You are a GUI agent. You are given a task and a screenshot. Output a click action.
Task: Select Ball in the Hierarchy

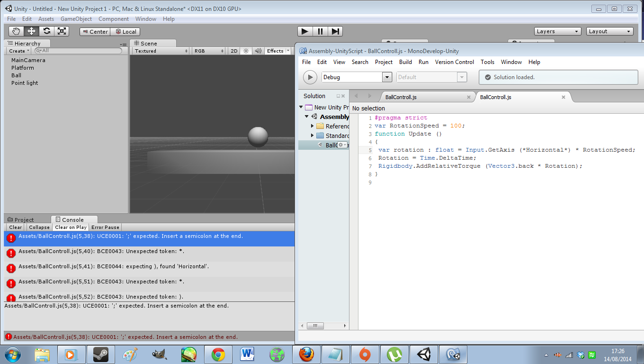click(x=17, y=75)
